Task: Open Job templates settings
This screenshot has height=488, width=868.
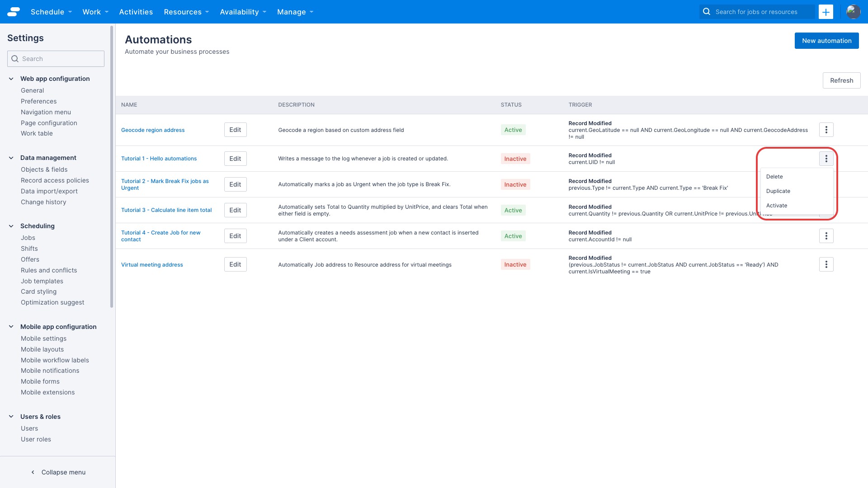Action: coord(42,281)
